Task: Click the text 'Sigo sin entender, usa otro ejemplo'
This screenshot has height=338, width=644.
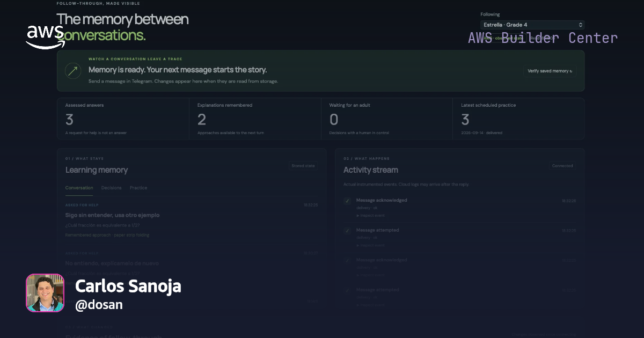Action: pos(112,215)
